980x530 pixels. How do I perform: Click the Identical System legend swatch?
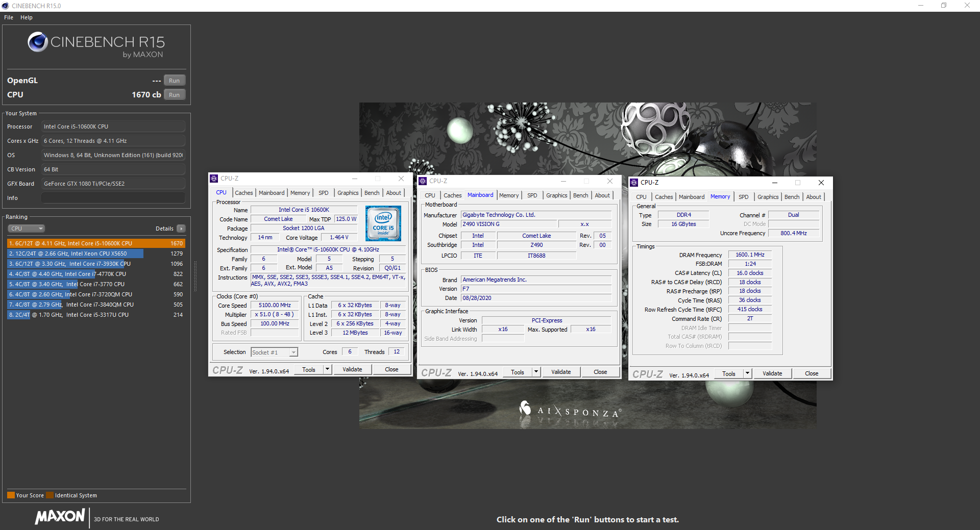coord(50,495)
